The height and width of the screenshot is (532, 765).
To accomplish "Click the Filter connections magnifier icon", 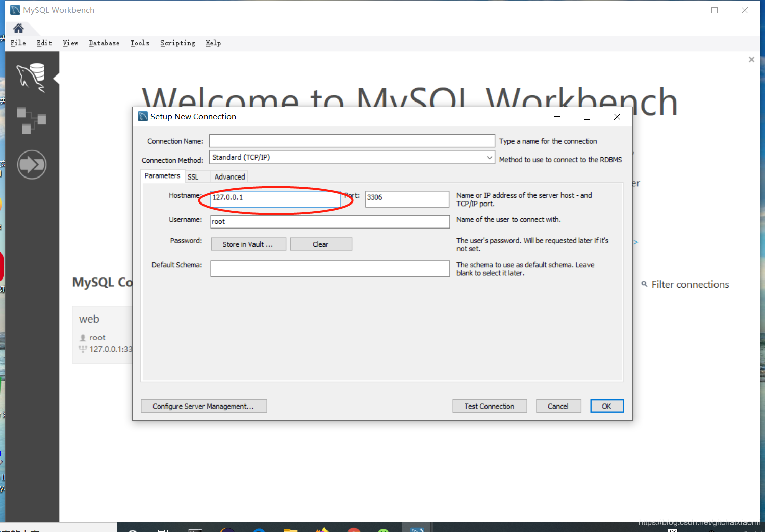I will tap(645, 284).
